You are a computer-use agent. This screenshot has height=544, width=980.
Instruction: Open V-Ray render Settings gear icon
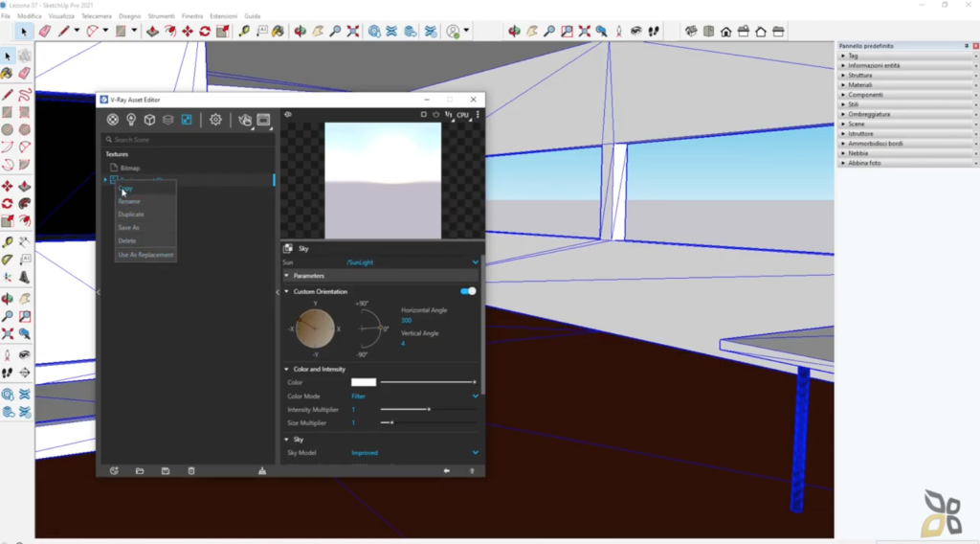[215, 120]
